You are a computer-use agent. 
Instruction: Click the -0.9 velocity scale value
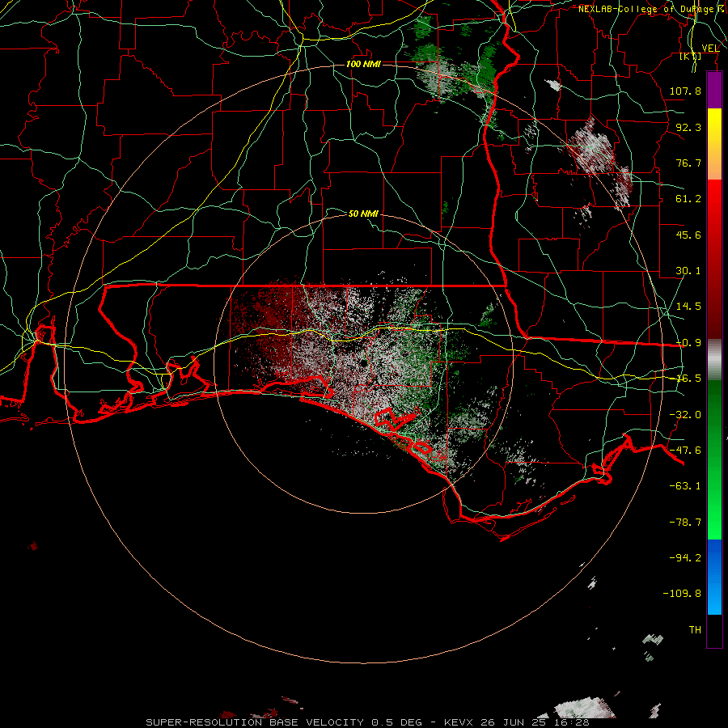coord(688,343)
